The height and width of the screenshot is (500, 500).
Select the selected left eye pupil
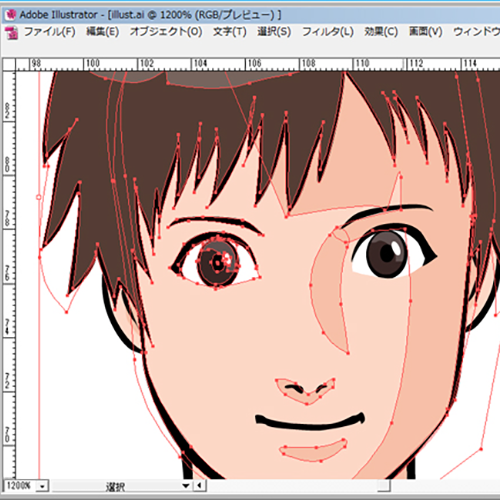tap(218, 264)
